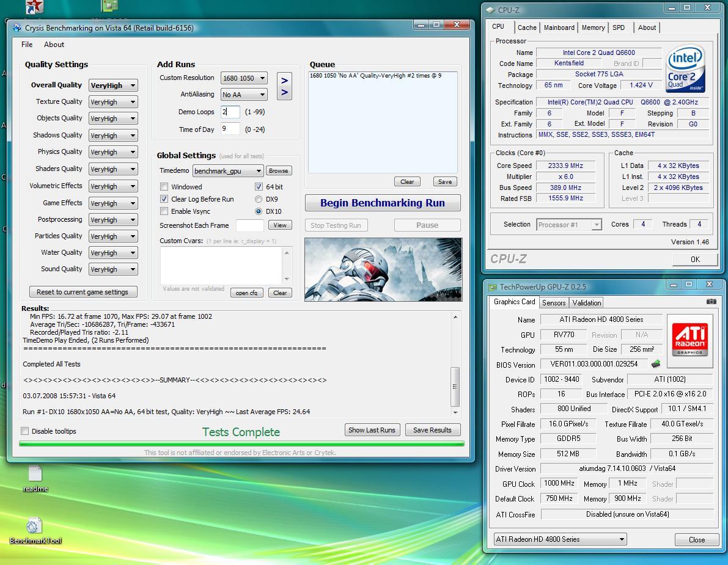
Task: Switch to GPU-Z Sensors tab
Action: tap(554, 302)
